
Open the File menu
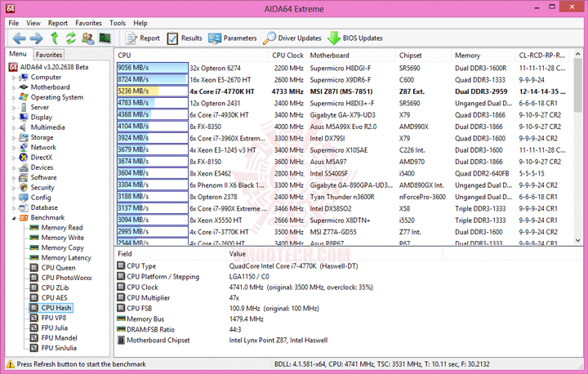(x=14, y=23)
